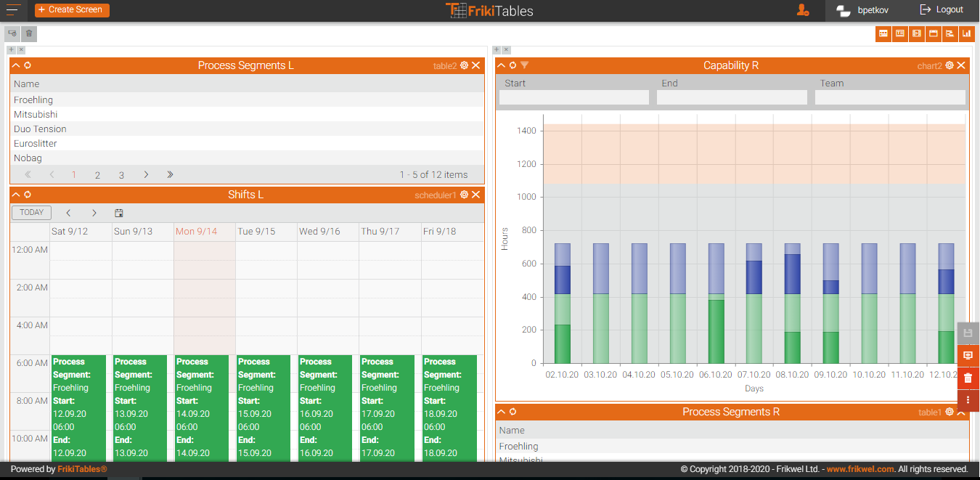Screen dimensions: 980x480
Task: Refresh the Shifts L panel
Action: coord(28,195)
